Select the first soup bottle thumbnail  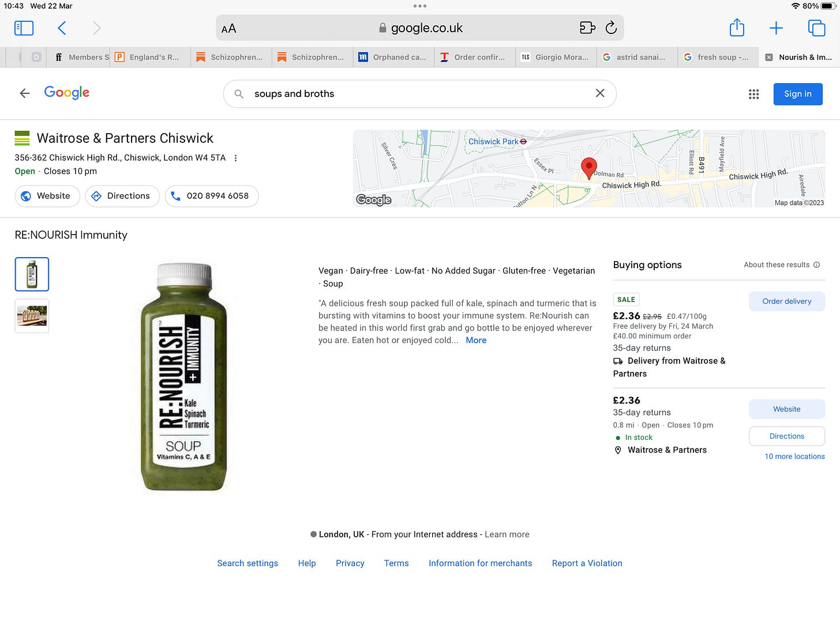[32, 274]
